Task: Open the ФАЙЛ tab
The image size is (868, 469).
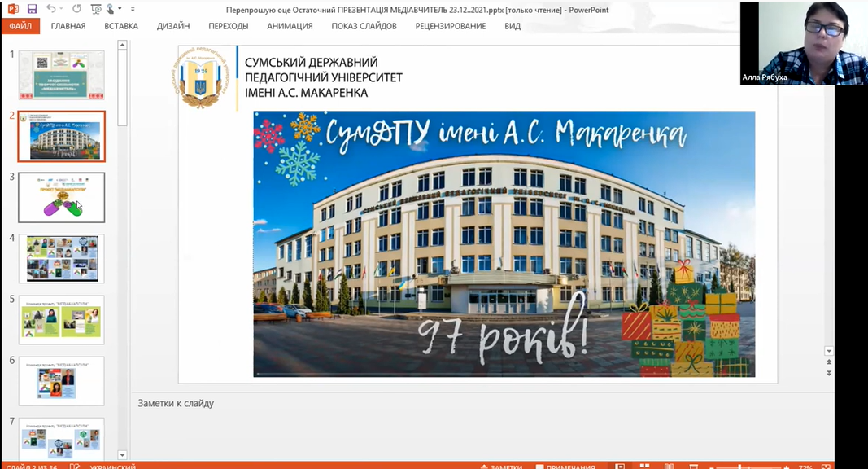Action: [x=20, y=26]
